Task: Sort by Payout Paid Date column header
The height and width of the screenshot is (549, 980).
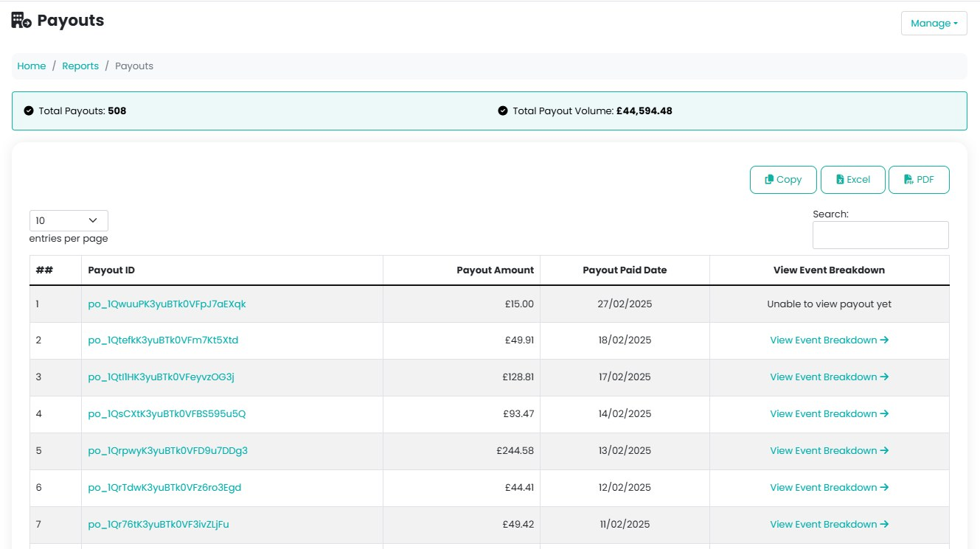Action: (625, 270)
